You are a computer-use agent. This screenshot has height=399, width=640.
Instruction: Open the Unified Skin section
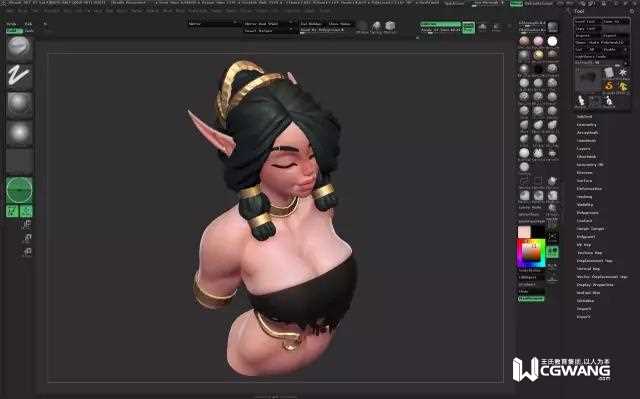pyautogui.click(x=589, y=293)
